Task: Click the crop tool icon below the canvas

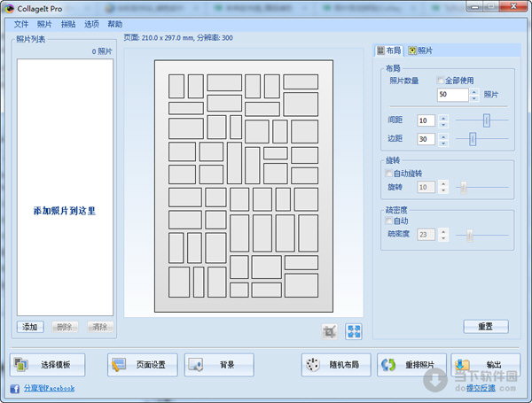Action: [329, 331]
